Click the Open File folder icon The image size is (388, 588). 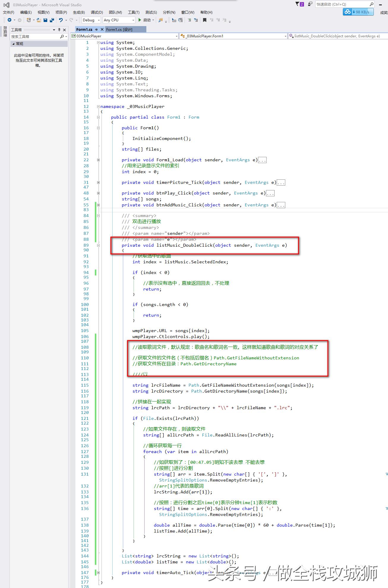click(39, 20)
